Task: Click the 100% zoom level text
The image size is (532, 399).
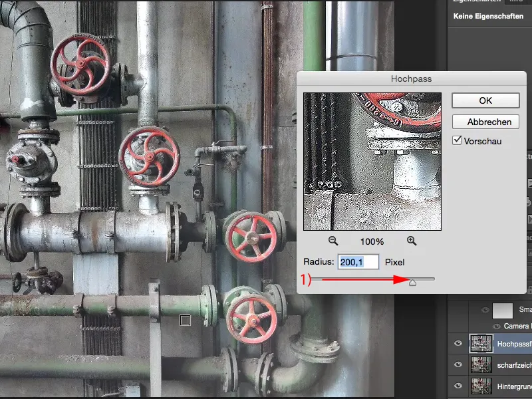Action: [372, 241]
